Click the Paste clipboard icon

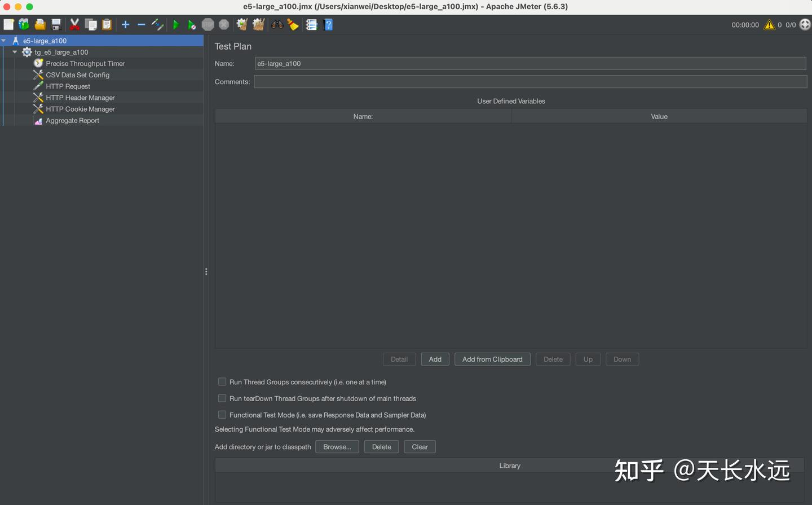click(x=107, y=24)
